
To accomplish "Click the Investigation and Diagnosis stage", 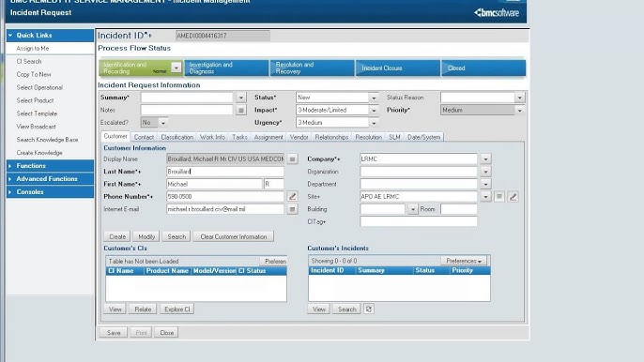I will [227, 68].
